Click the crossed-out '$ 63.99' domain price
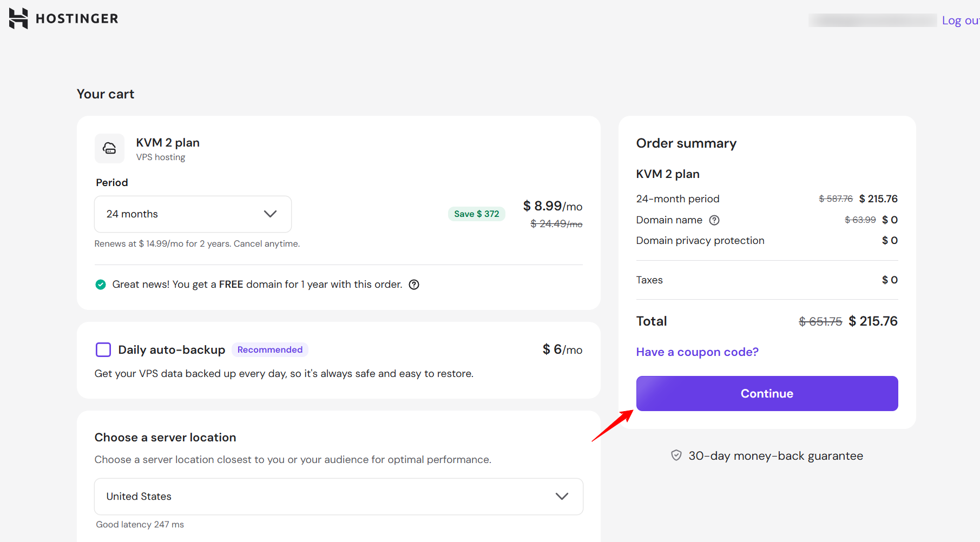Viewport: 980px width, 542px height. pos(860,220)
